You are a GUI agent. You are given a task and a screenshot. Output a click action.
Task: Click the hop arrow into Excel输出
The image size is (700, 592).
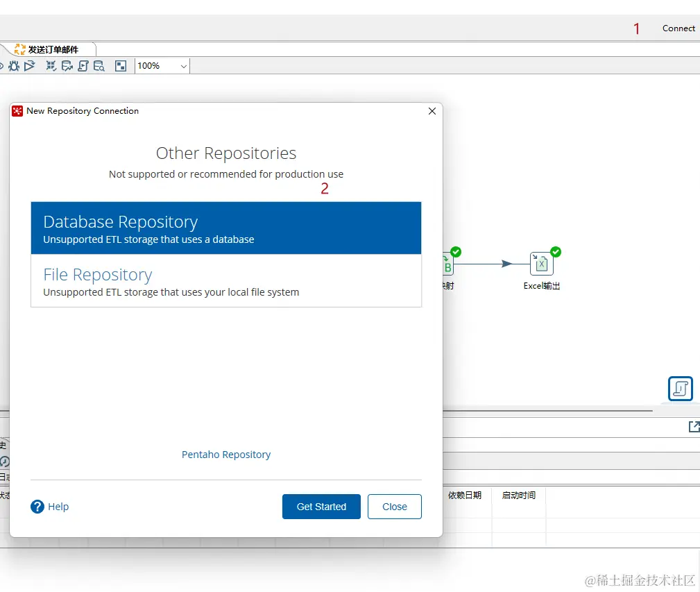point(506,264)
